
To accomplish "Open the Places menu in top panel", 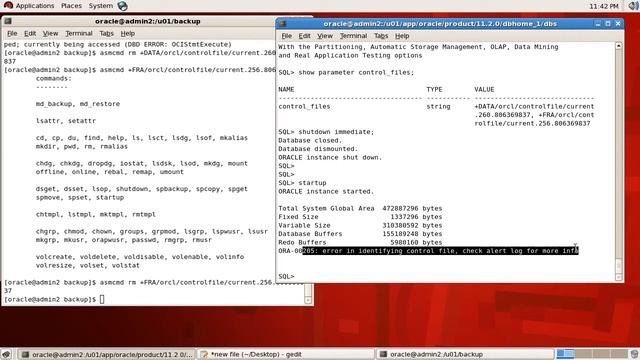I will [71, 6].
